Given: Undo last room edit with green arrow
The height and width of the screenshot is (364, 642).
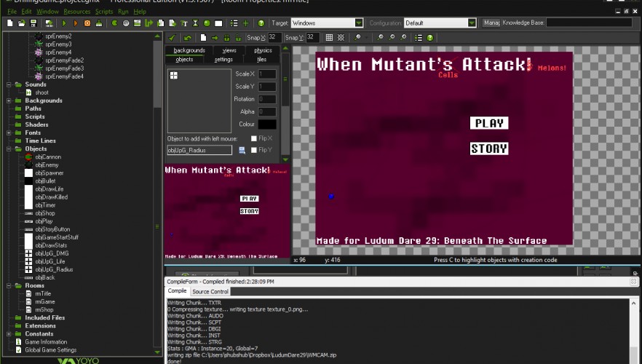Looking at the screenshot, I should click(188, 38).
